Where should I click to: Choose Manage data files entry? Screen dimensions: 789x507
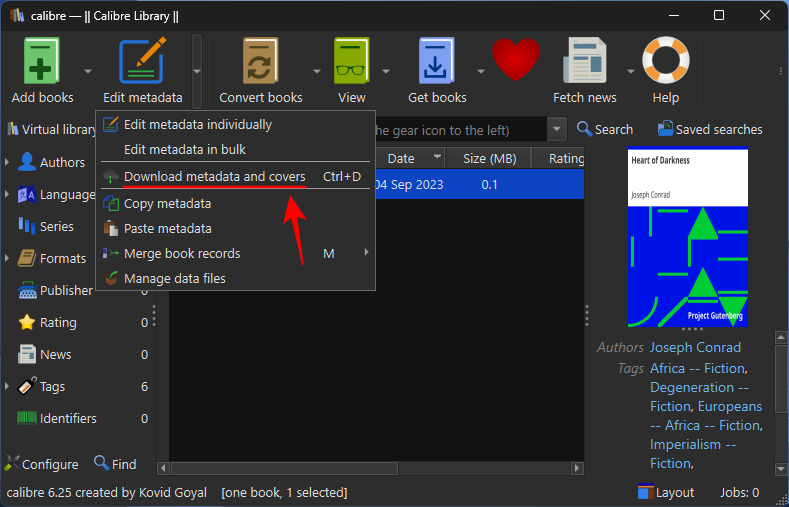pos(235,278)
